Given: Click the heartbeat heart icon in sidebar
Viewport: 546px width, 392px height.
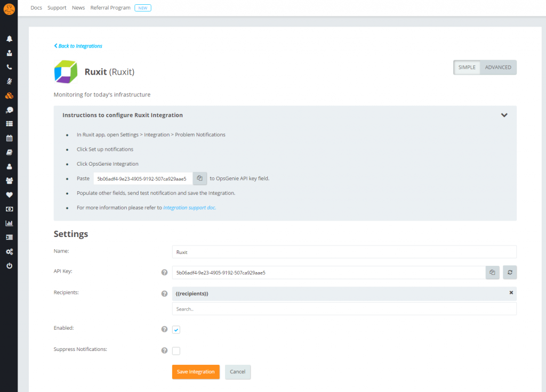Looking at the screenshot, I should click(x=10, y=195).
